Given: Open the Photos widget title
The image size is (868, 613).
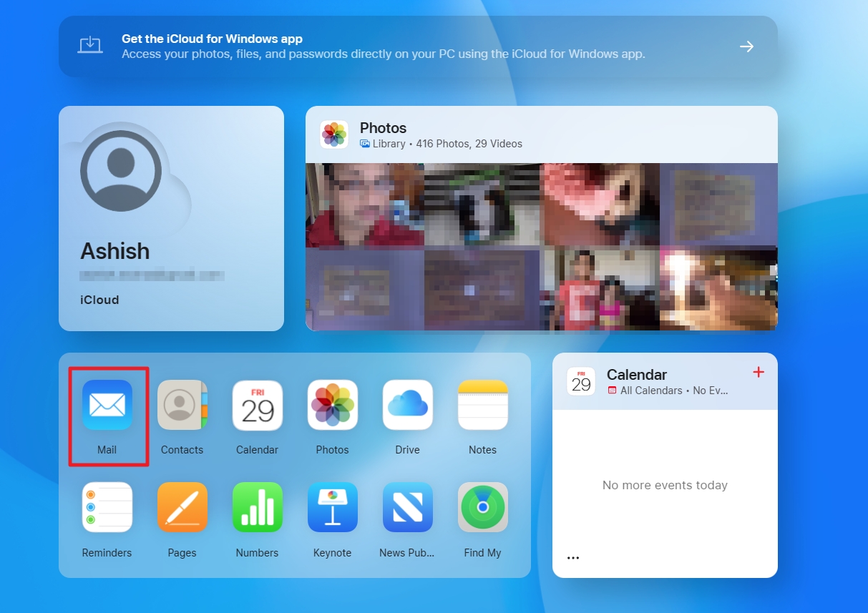Looking at the screenshot, I should coord(383,128).
